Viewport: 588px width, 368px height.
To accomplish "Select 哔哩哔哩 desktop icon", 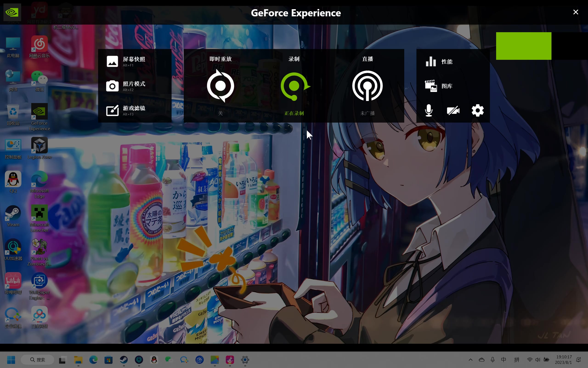I will (x=13, y=284).
